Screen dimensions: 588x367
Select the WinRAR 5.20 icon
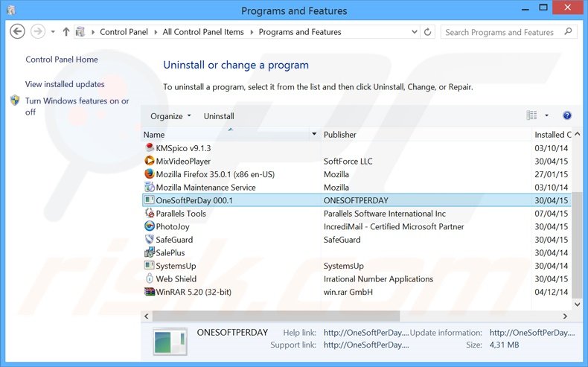[x=150, y=292]
